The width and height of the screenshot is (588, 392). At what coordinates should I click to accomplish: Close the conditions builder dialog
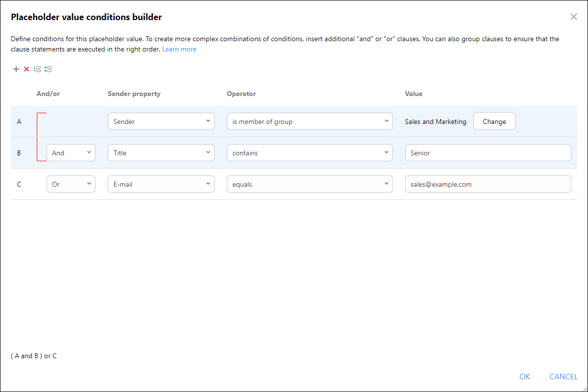click(x=573, y=17)
